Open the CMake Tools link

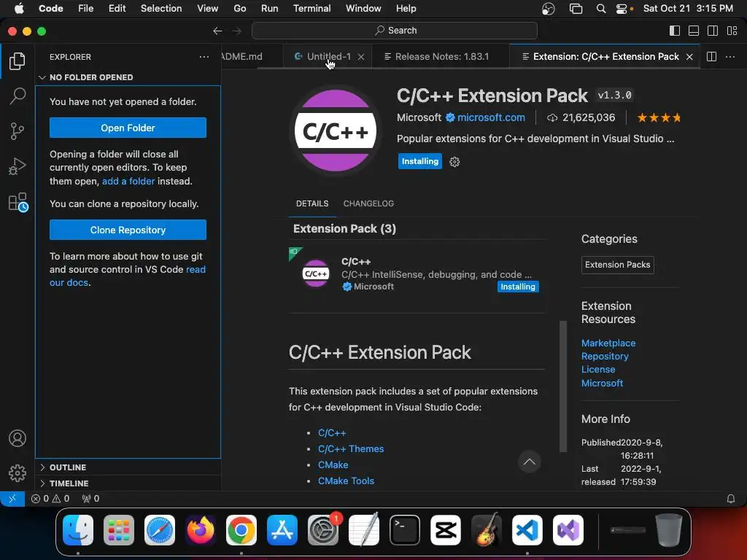tap(346, 481)
